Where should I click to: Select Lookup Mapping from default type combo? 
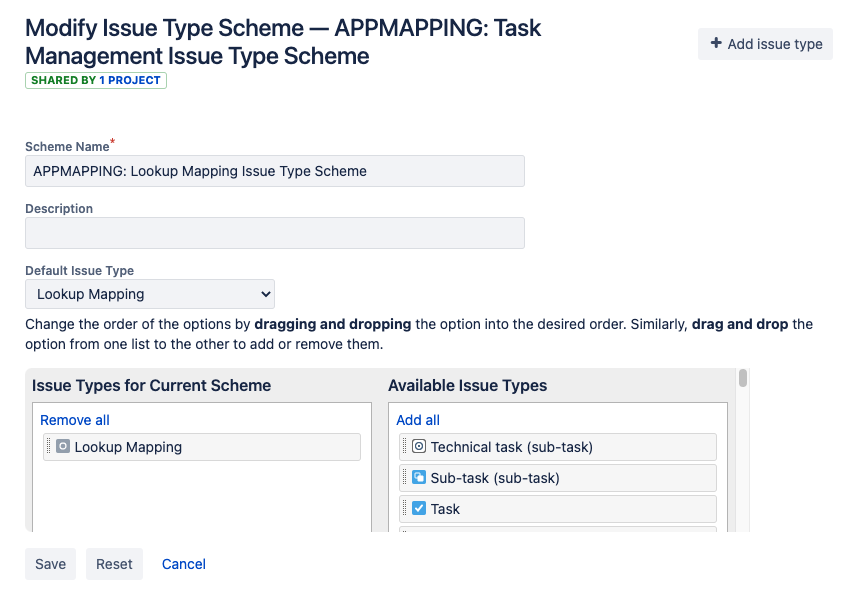click(x=149, y=293)
